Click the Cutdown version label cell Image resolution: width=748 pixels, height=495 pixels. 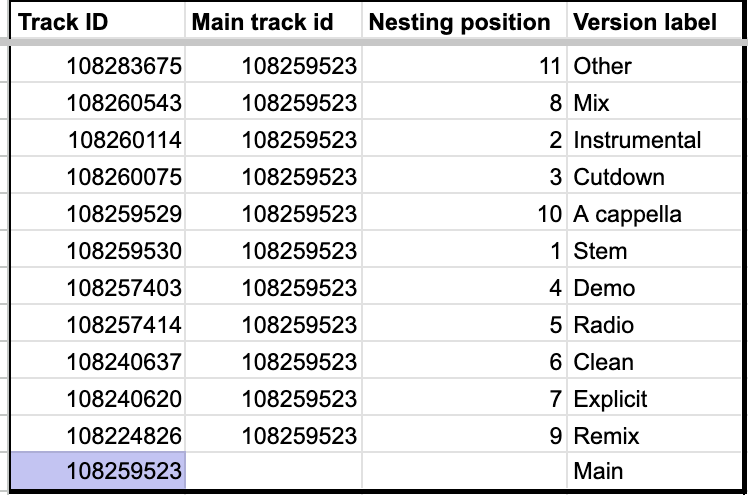pyautogui.click(x=654, y=176)
